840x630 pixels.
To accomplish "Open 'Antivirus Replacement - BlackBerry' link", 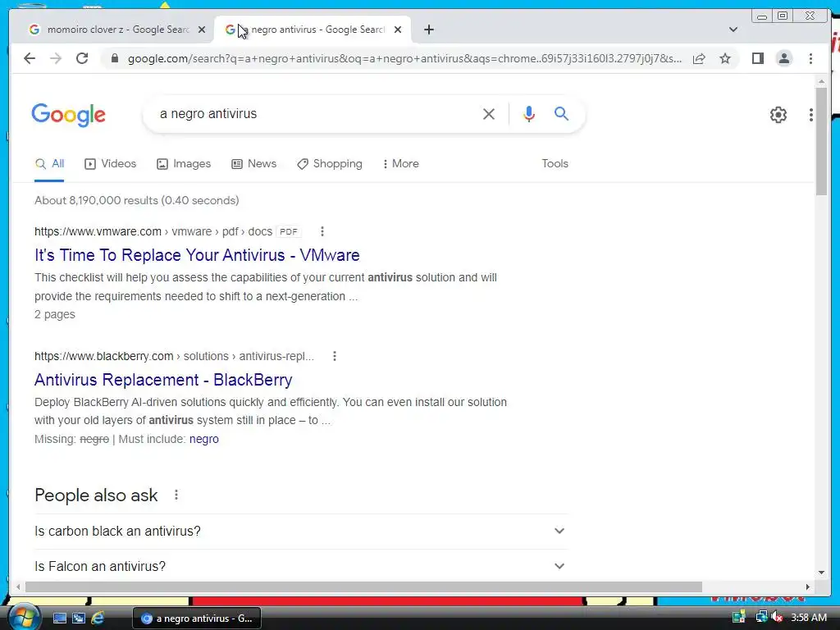I will (163, 380).
